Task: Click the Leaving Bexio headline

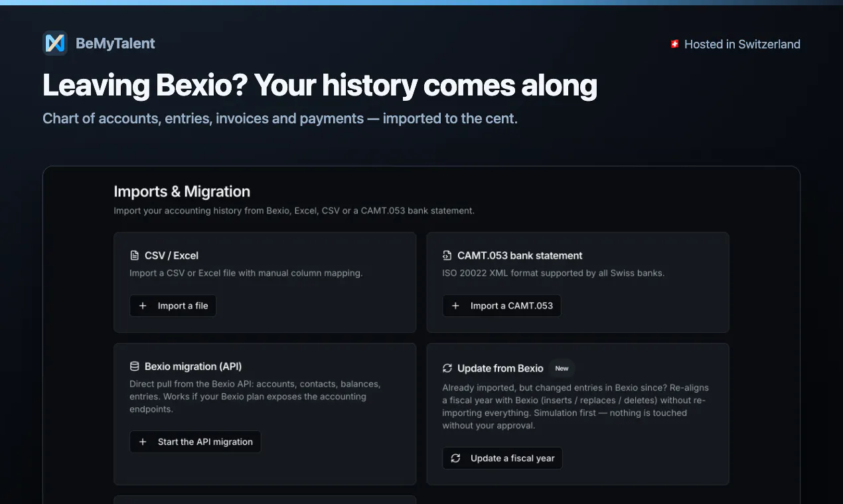Action: coord(320,86)
